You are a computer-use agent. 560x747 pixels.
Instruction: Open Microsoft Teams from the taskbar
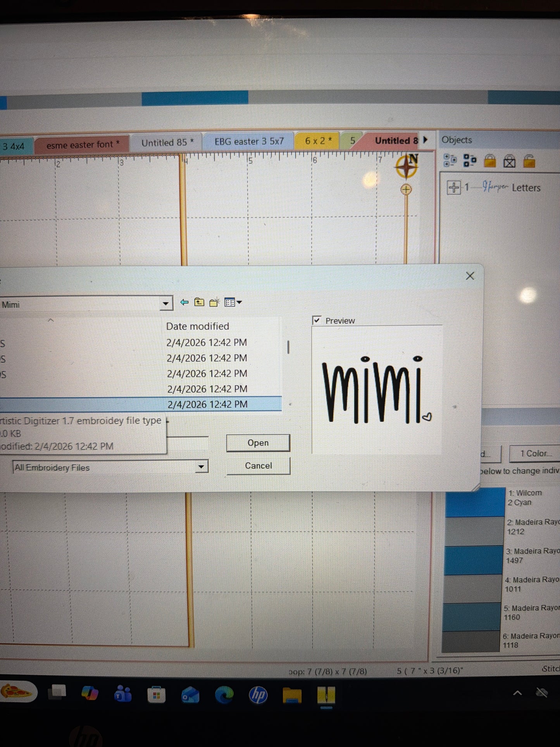click(x=123, y=694)
